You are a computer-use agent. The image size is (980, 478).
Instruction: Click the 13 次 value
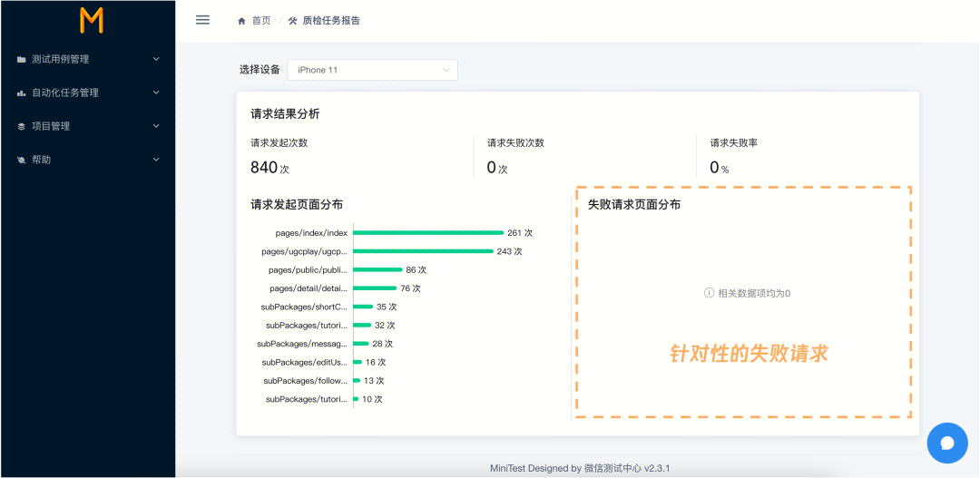click(x=374, y=381)
